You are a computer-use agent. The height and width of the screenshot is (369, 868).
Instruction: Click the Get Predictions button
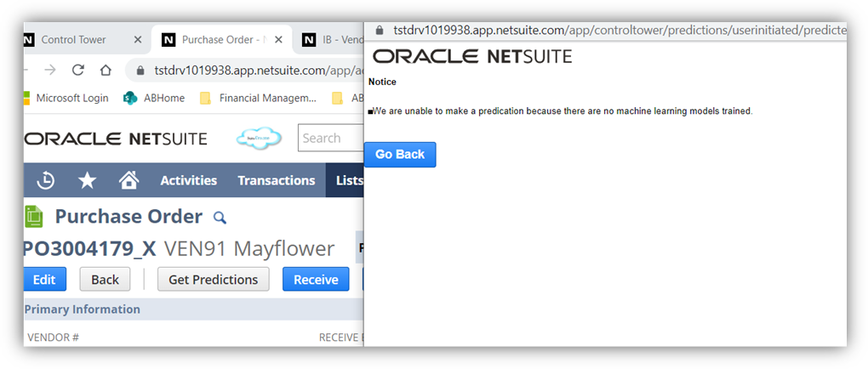pos(213,280)
